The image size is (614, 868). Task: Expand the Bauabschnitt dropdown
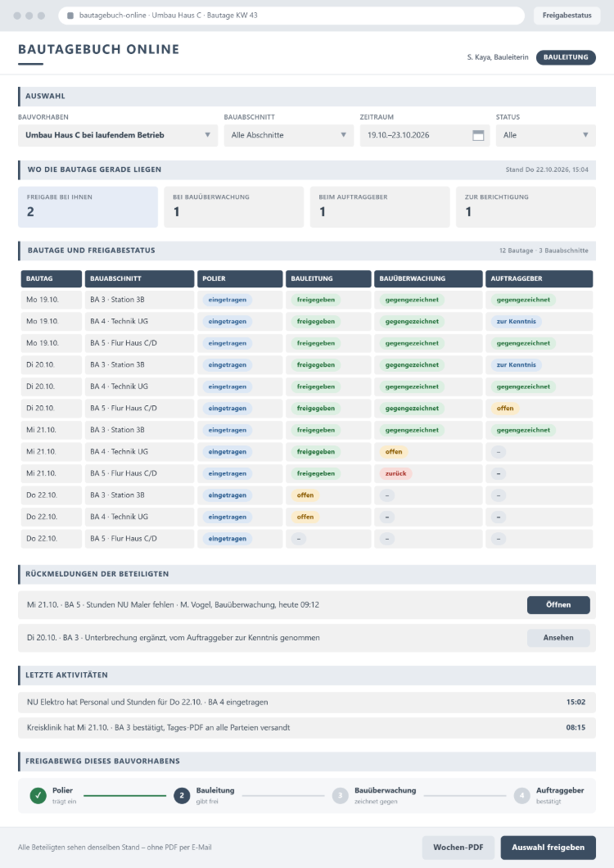click(288, 135)
